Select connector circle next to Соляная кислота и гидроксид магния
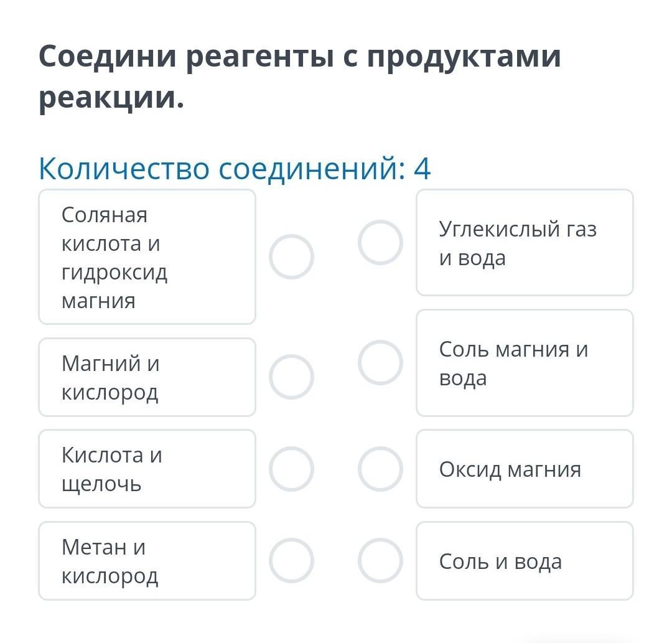Screen dimensions: 672x643 [291, 257]
